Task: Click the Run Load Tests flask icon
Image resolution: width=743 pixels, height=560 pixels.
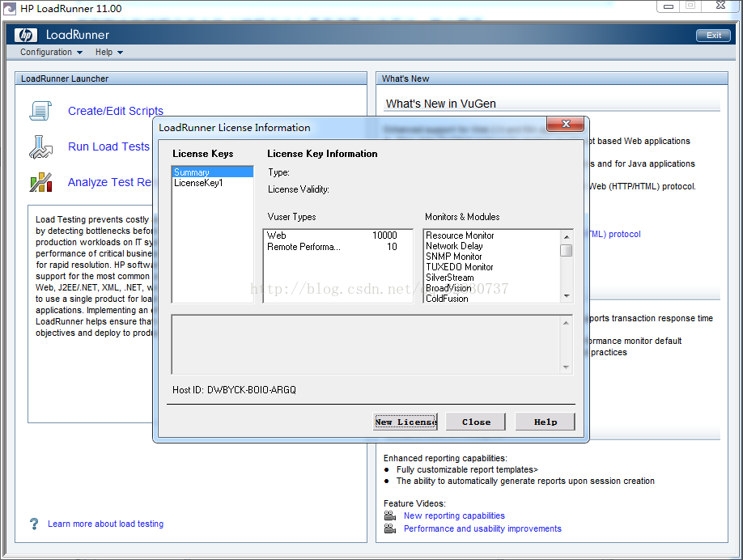Action: point(40,146)
